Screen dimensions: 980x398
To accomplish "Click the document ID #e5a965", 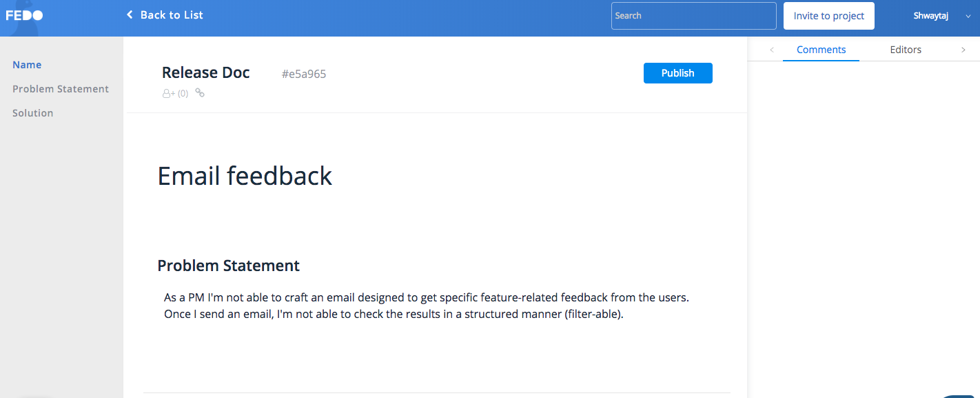I will click(304, 74).
